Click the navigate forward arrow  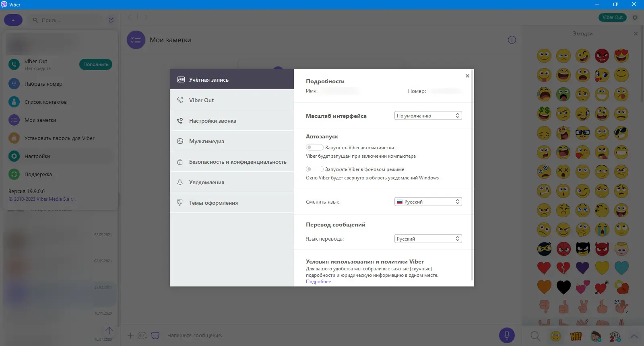(x=146, y=17)
